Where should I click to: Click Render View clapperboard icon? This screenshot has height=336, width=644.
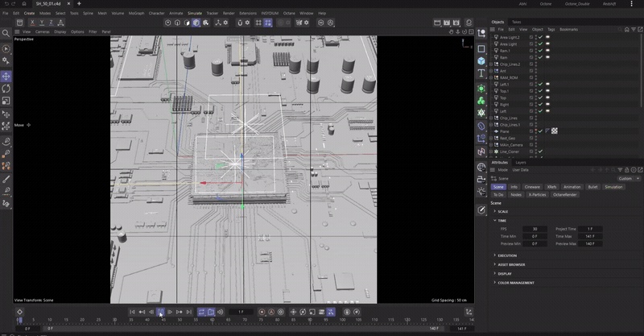click(437, 23)
